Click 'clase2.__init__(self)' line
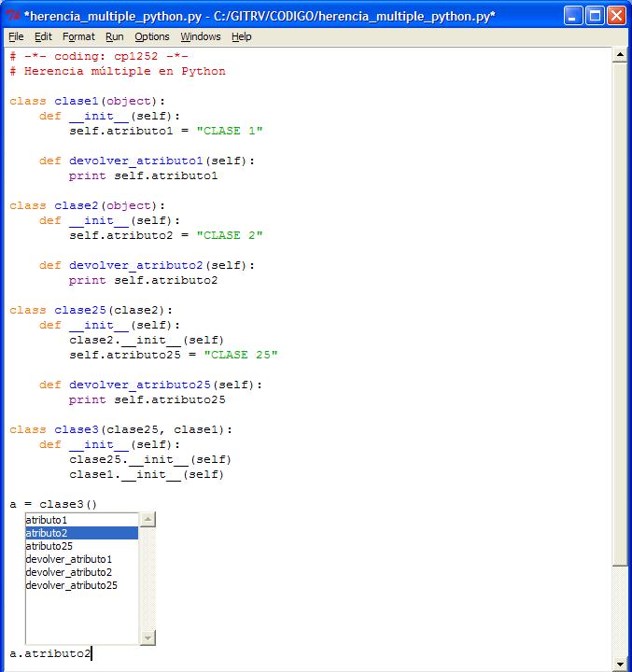The height and width of the screenshot is (672, 632). (x=147, y=341)
